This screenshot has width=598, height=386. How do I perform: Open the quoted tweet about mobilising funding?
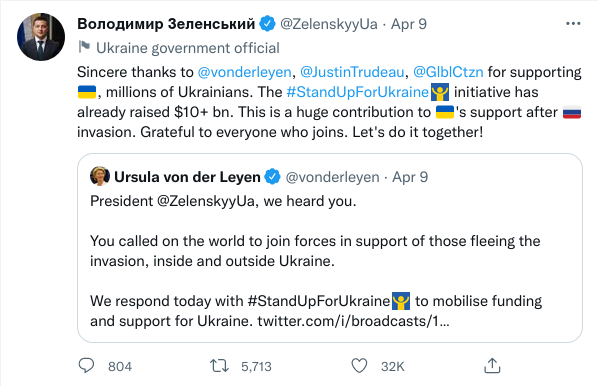pyautogui.click(x=330, y=248)
